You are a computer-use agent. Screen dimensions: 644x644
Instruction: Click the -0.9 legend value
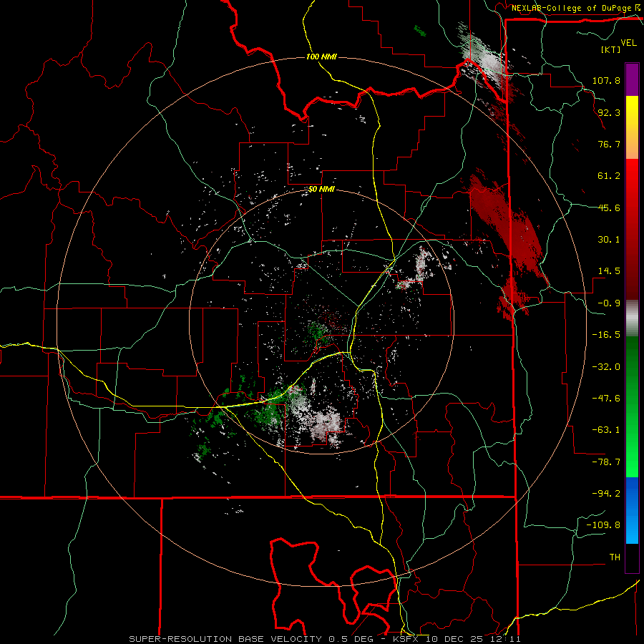coord(609,303)
